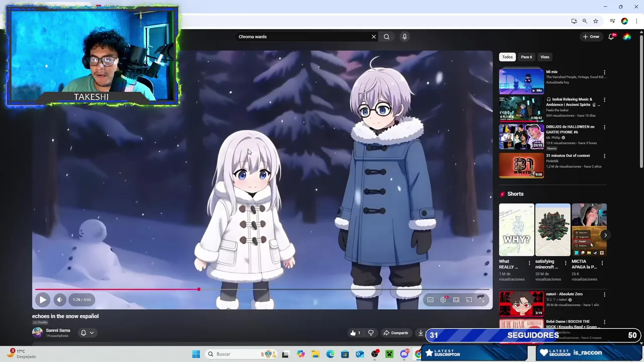Open the YouTube notifications bell
This screenshot has height=362, width=644.
[611, 37]
